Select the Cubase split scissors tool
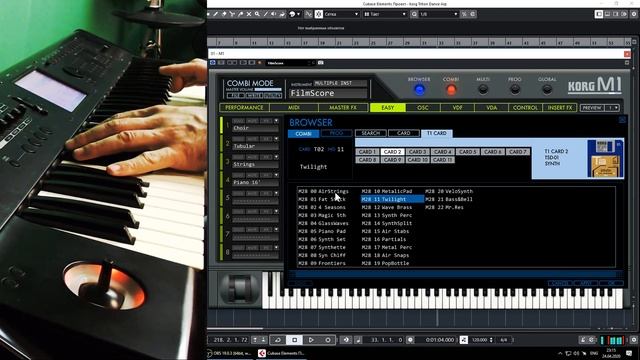This screenshot has width=640, height=360. tap(232, 14)
